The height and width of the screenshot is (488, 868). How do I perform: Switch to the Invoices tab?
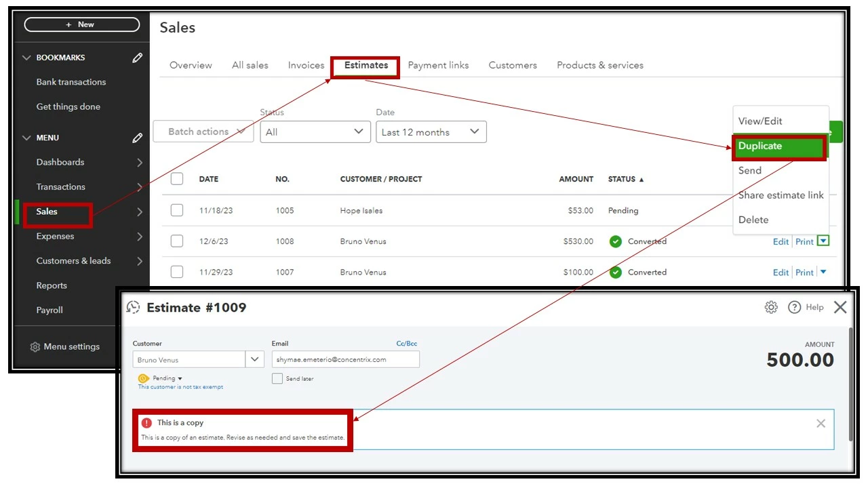tap(306, 65)
